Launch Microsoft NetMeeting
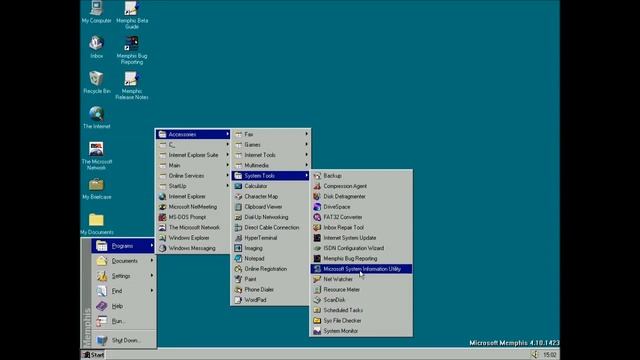Image resolution: width=640 pixels, height=360 pixels. pos(193,207)
